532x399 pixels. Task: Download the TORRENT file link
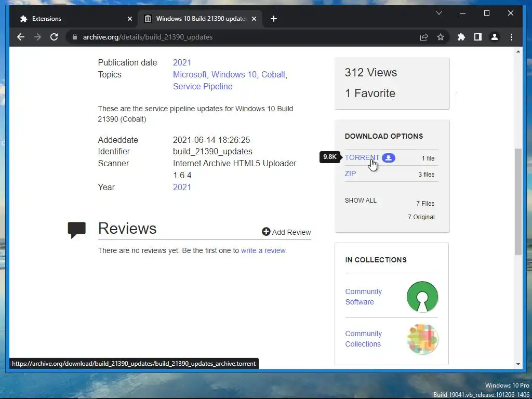362,158
